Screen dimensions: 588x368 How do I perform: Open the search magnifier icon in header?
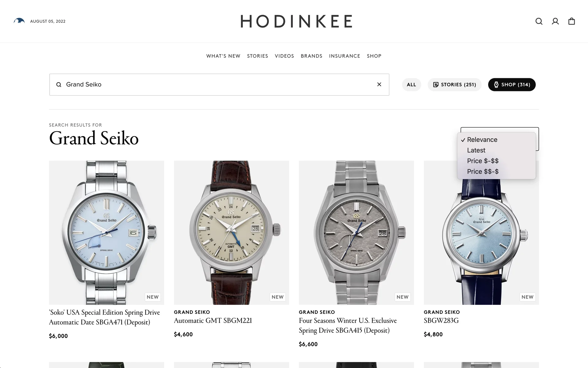click(539, 21)
